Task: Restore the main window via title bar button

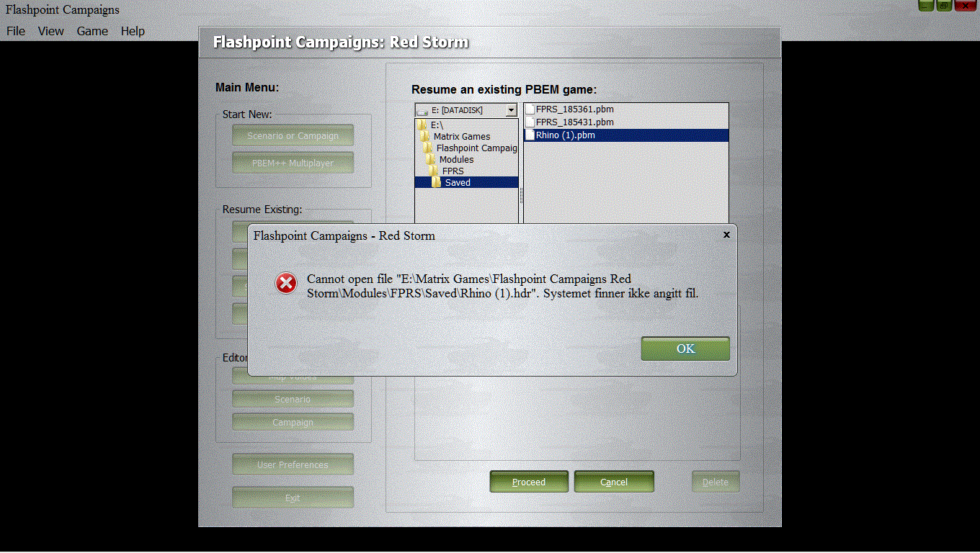Action: click(x=944, y=5)
